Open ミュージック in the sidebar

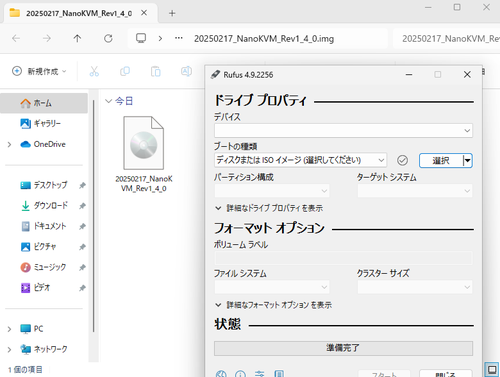(44, 267)
